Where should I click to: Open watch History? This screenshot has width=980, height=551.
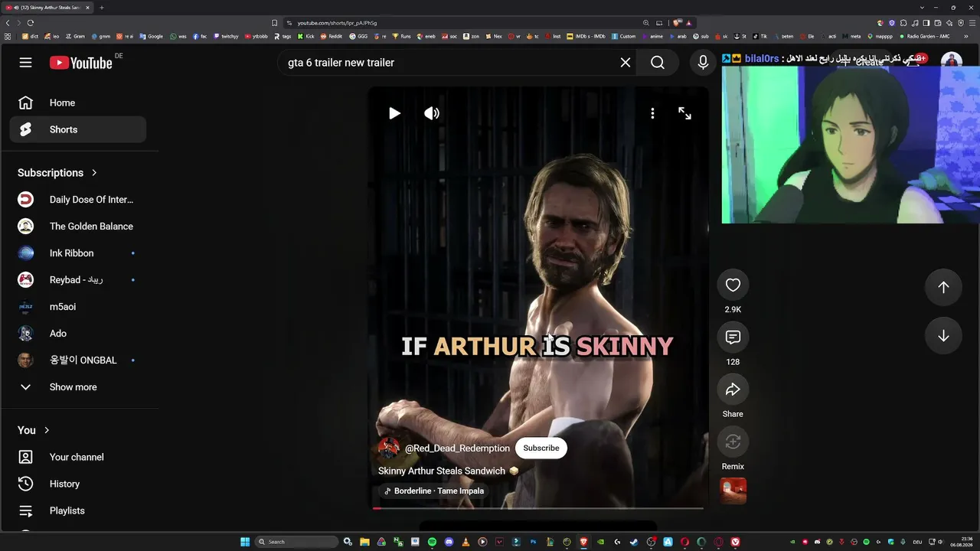78,484
